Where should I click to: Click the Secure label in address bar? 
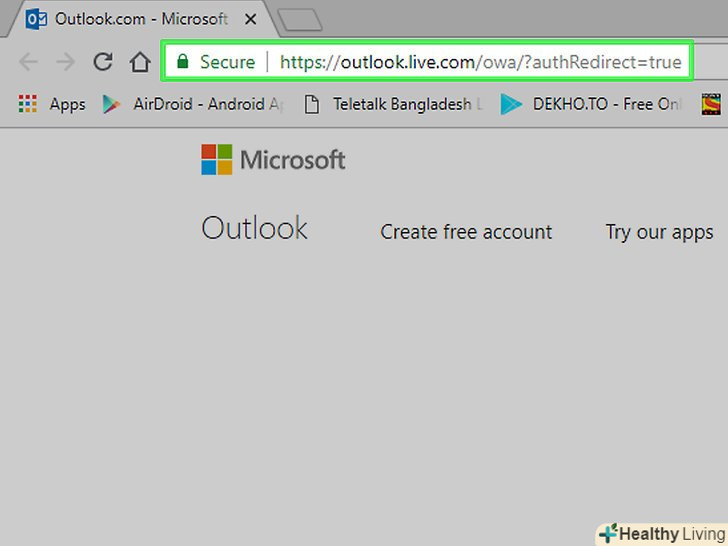coord(228,62)
